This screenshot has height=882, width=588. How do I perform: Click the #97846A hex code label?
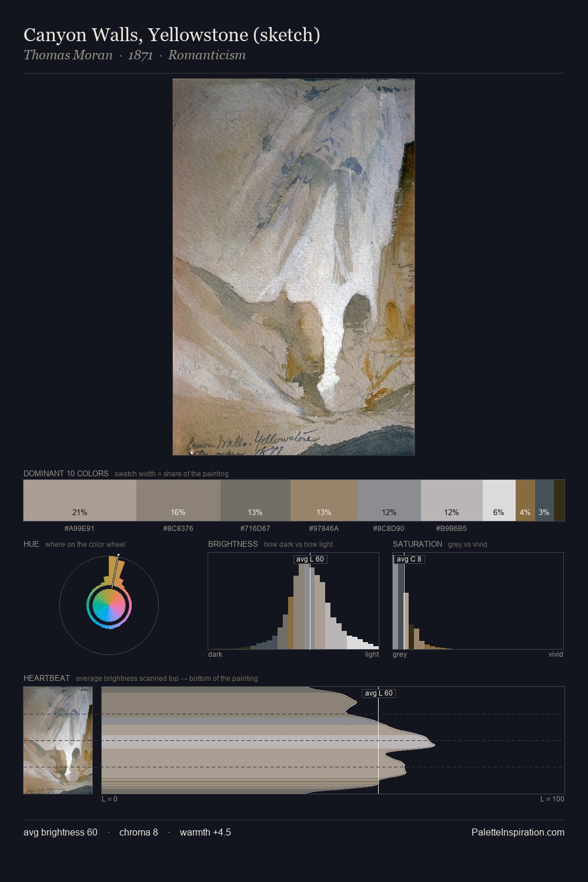[x=324, y=529]
